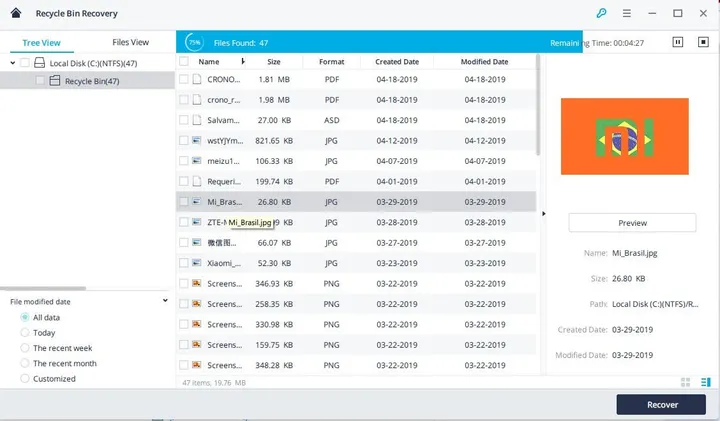Image resolution: width=720 pixels, height=421 pixels.
Task: Click the Recycle Bin folder icon in tree
Action: pyautogui.click(x=55, y=81)
